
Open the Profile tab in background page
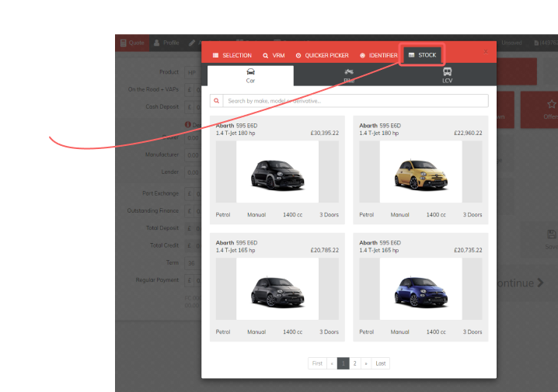click(x=166, y=43)
